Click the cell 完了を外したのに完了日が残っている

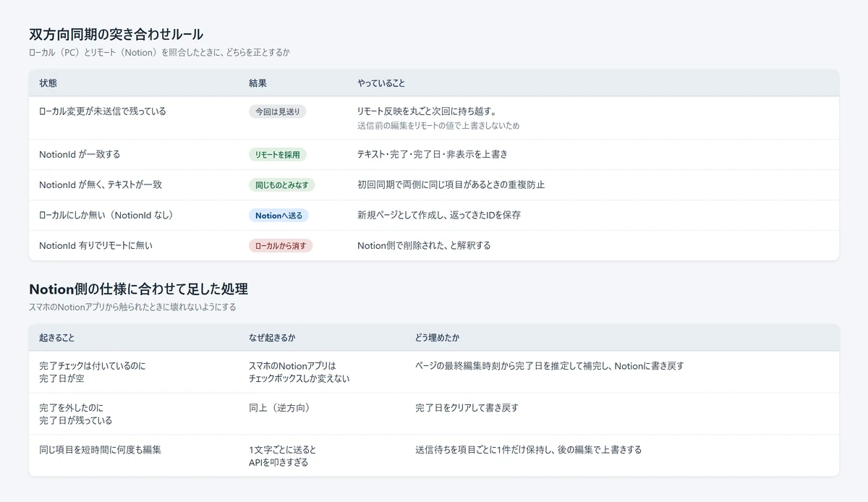tap(76, 414)
